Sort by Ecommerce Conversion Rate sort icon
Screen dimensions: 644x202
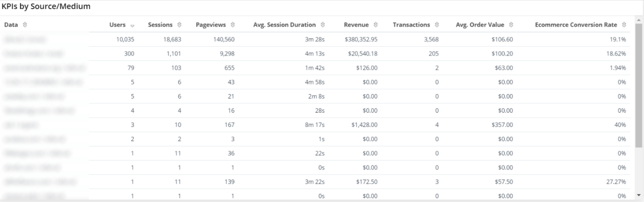[x=624, y=25]
